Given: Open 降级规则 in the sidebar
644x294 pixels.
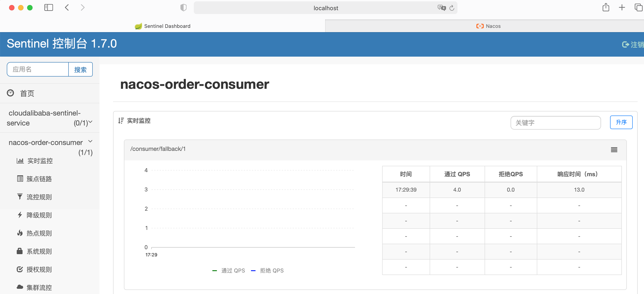Looking at the screenshot, I should (x=39, y=215).
